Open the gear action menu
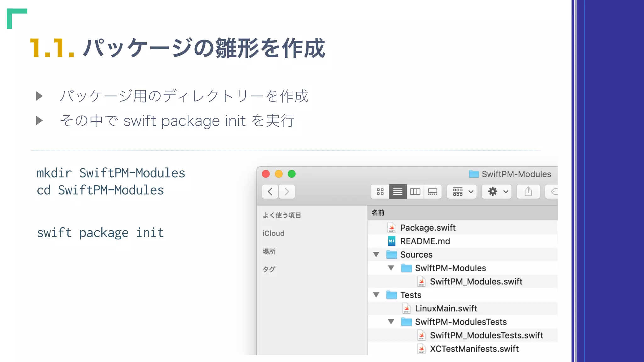The image size is (644, 362). click(x=497, y=192)
